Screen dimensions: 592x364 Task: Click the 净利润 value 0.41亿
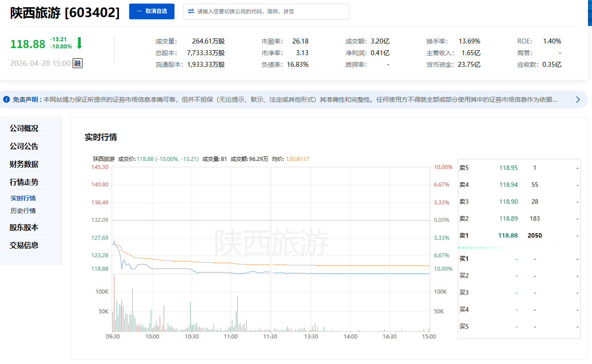(x=380, y=53)
